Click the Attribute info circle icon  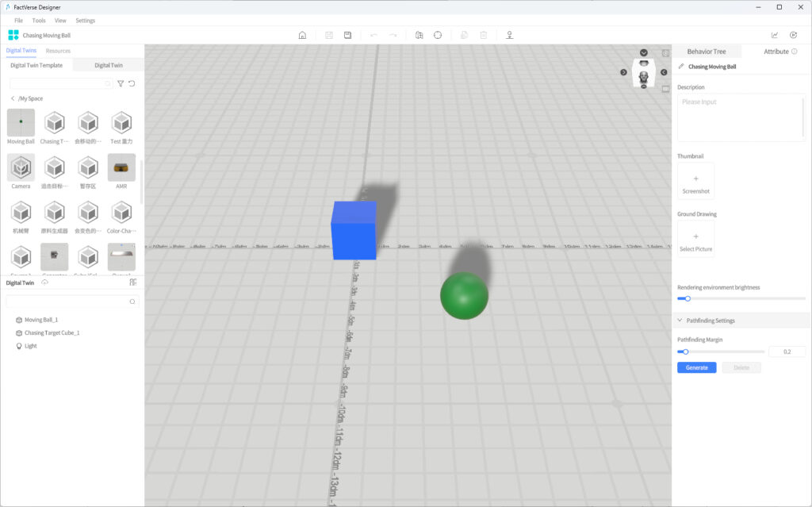coord(795,52)
